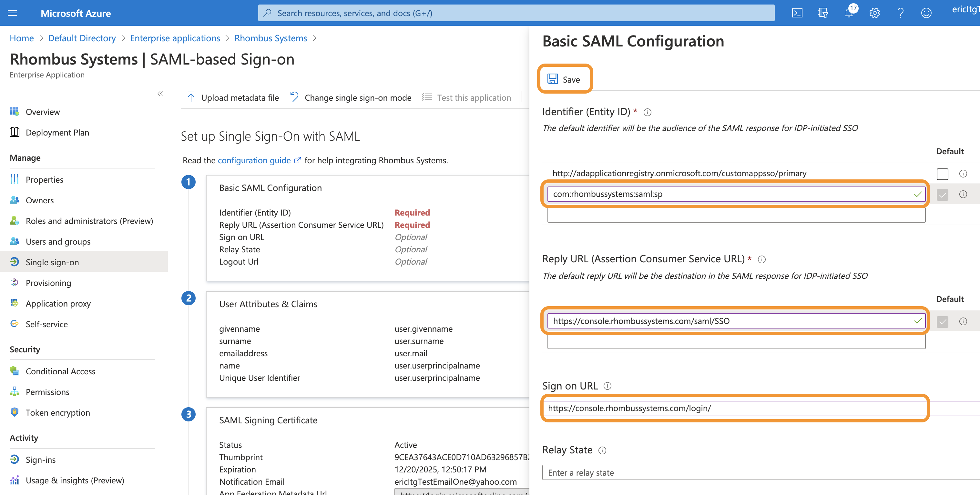
Task: Click info icon next to Identifier (Entity ID)
Action: (x=648, y=113)
